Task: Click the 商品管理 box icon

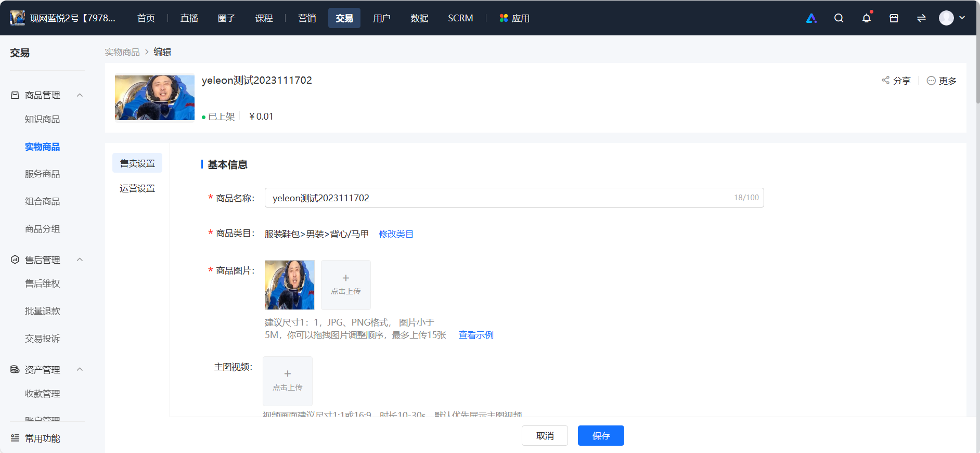Action: 15,95
